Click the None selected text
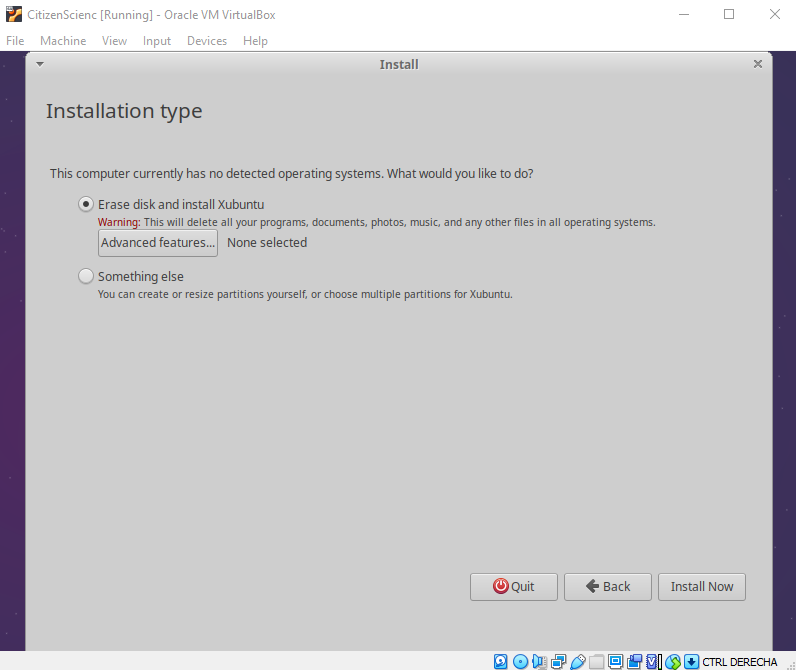 point(267,243)
